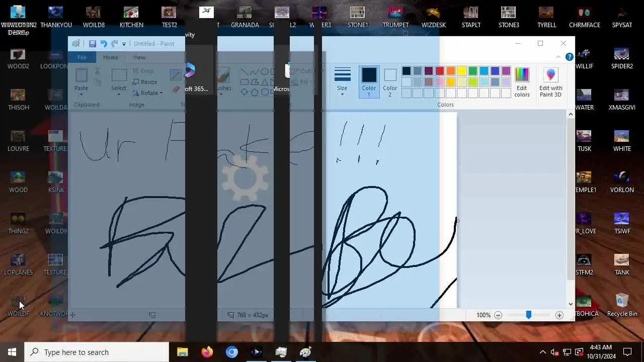Image resolution: width=644 pixels, height=362 pixels.
Task: Pick the orange color swatch
Action: (451, 71)
